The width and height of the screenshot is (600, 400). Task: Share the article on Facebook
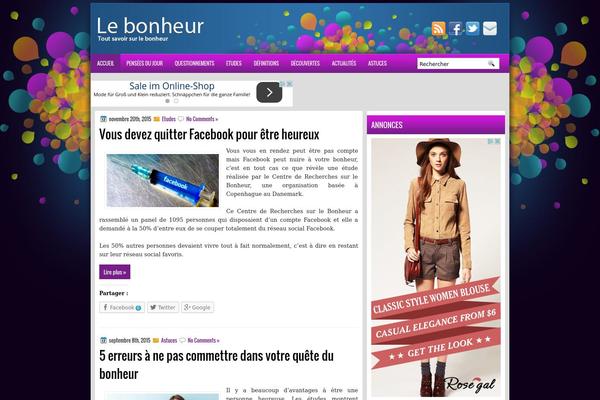[x=122, y=307]
